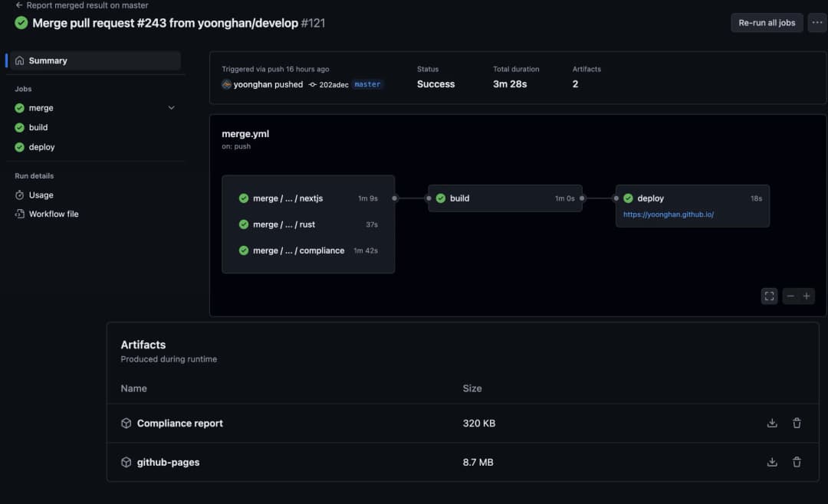Open the Workflow file entry
828x504 pixels.
pyautogui.click(x=53, y=214)
